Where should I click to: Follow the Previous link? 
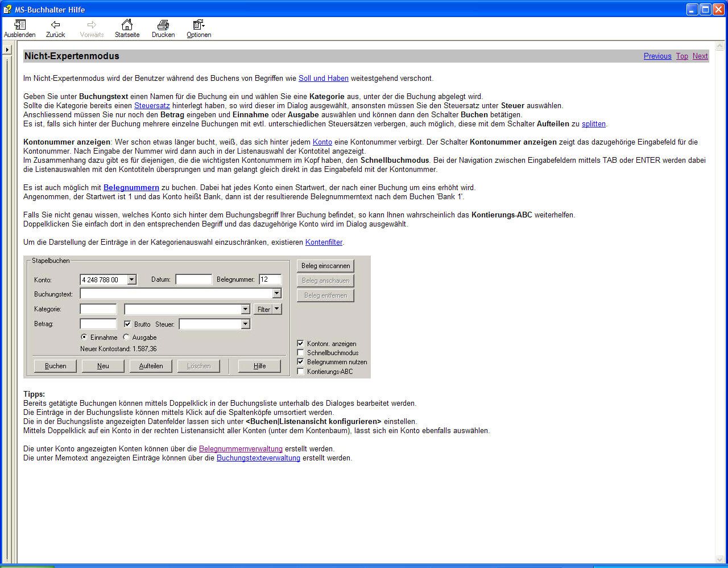tap(657, 56)
